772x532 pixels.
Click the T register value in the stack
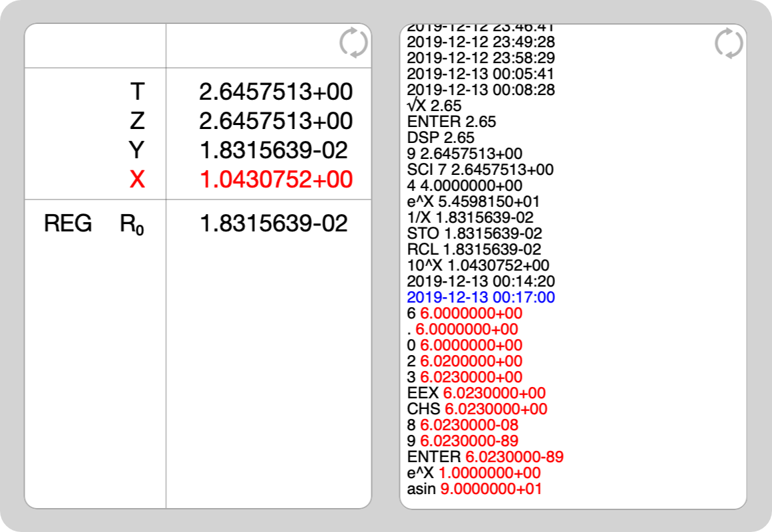[276, 92]
